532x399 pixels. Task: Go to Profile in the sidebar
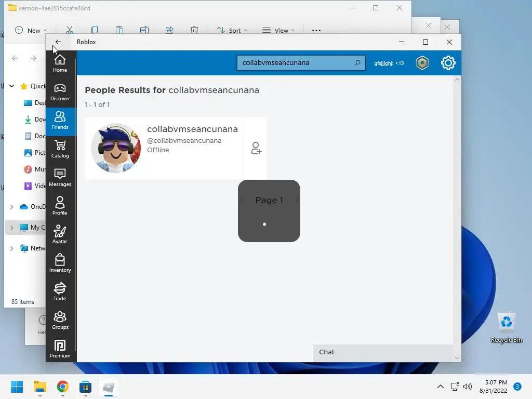click(60, 206)
